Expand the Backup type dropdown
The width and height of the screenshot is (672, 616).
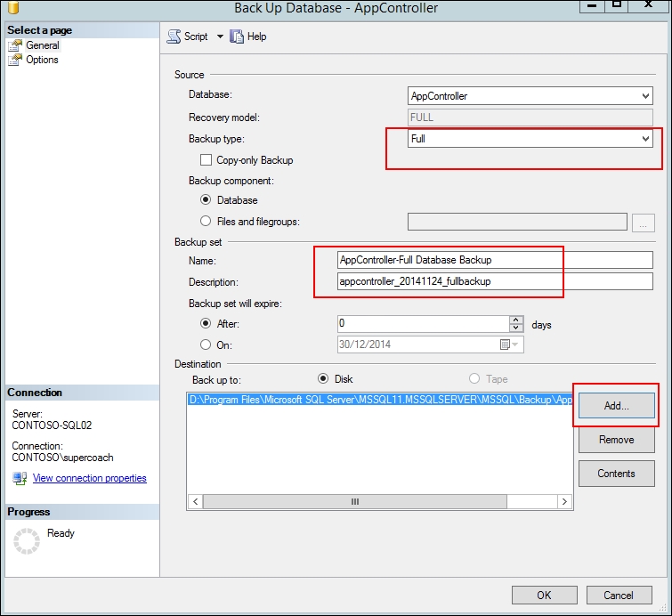[x=645, y=139]
